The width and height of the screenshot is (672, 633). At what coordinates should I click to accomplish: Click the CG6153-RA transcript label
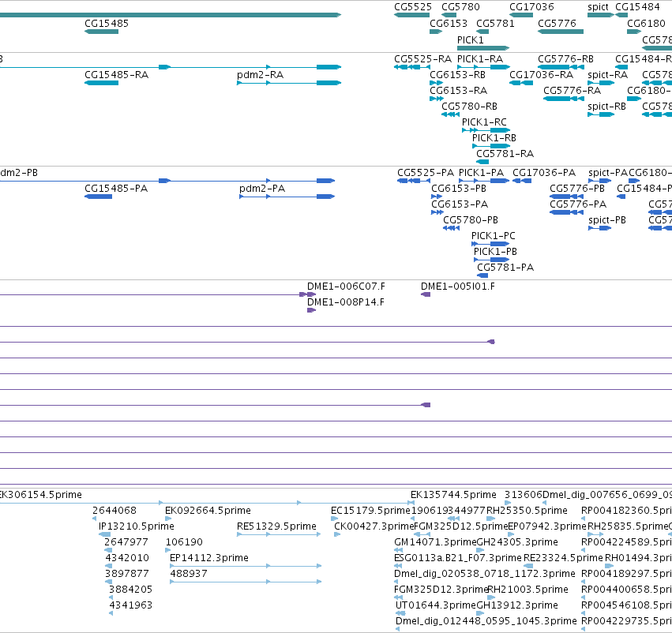(x=458, y=91)
